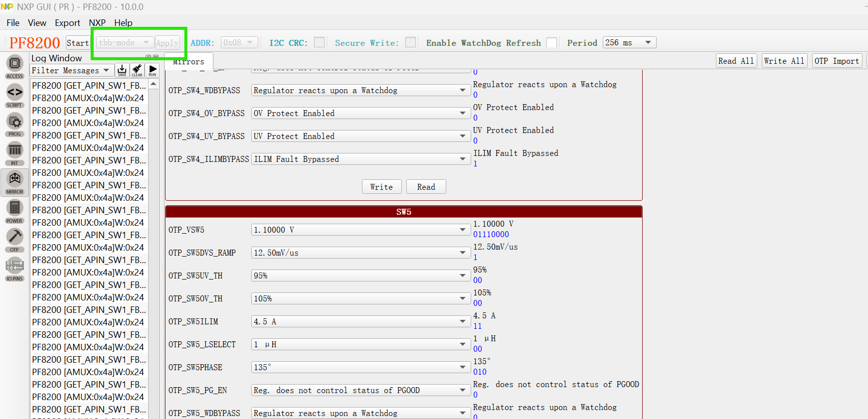
Task: Enable WatchDog Refresh checkbox
Action: tap(552, 42)
